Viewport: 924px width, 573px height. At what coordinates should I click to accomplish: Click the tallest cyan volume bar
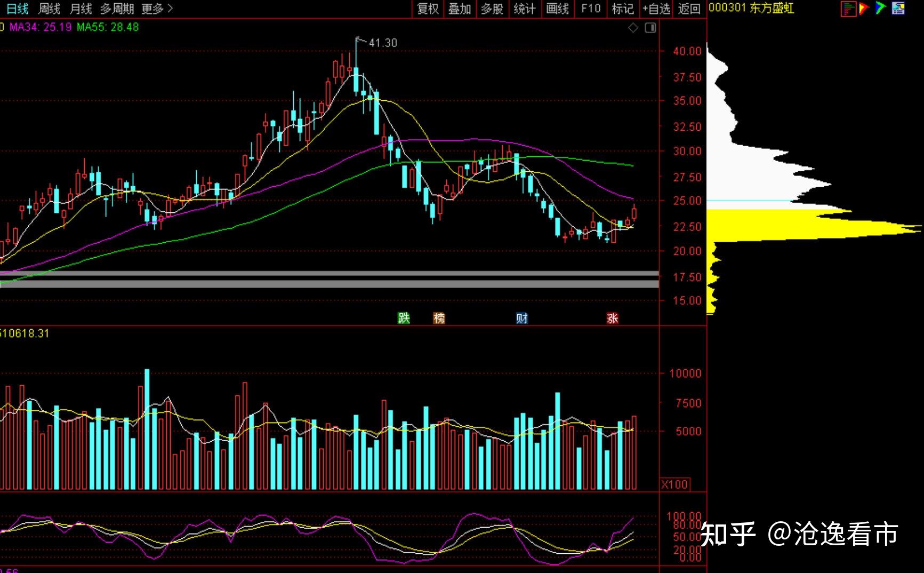(x=147, y=429)
